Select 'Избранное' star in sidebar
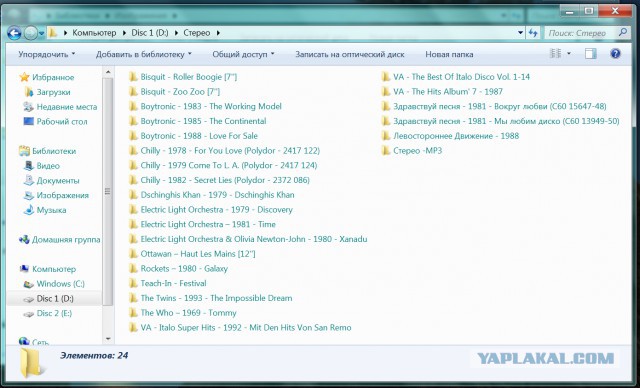Image resolution: width=640 pixels, height=388 pixels. click(24, 77)
